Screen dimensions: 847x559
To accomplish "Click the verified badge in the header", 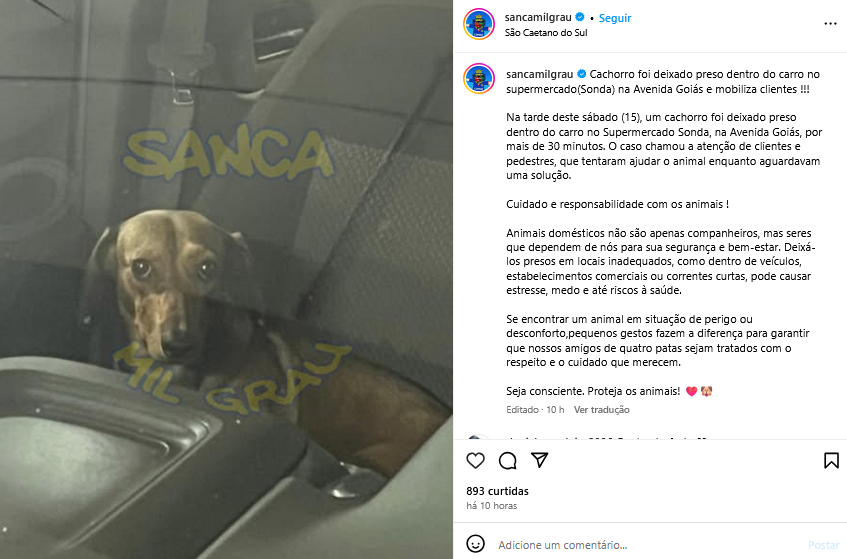I will pos(580,17).
